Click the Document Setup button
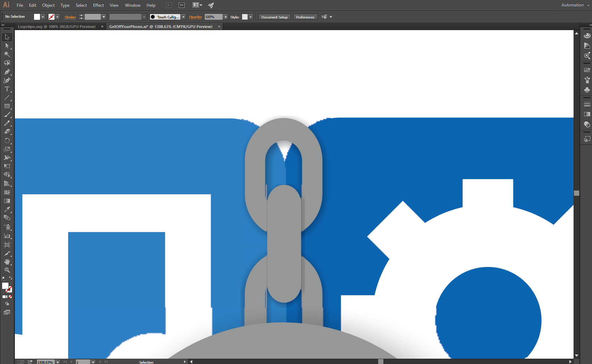 pyautogui.click(x=274, y=17)
